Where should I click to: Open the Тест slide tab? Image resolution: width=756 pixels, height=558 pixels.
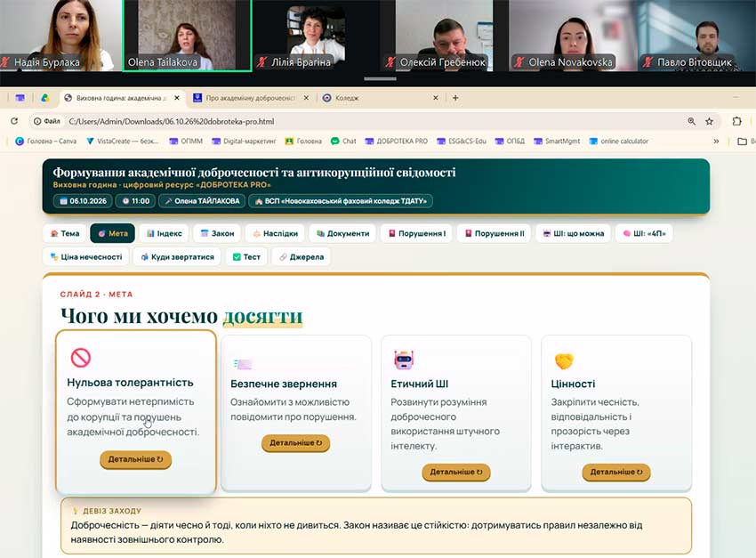(x=246, y=256)
